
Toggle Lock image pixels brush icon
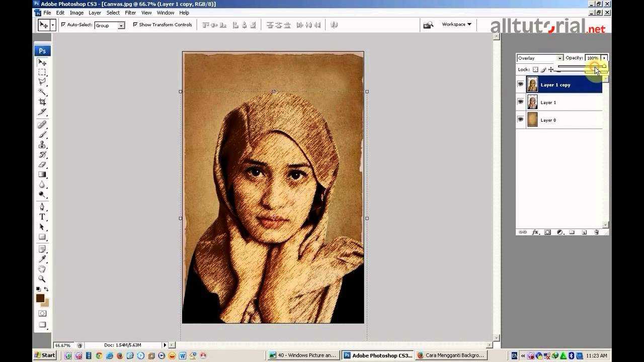tap(543, 69)
